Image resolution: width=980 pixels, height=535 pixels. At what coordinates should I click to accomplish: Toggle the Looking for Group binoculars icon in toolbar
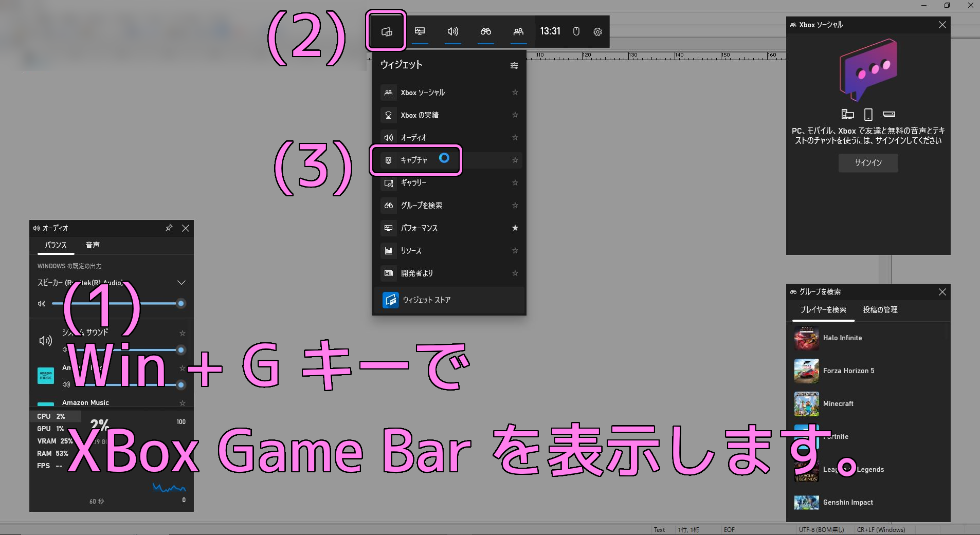(x=485, y=31)
